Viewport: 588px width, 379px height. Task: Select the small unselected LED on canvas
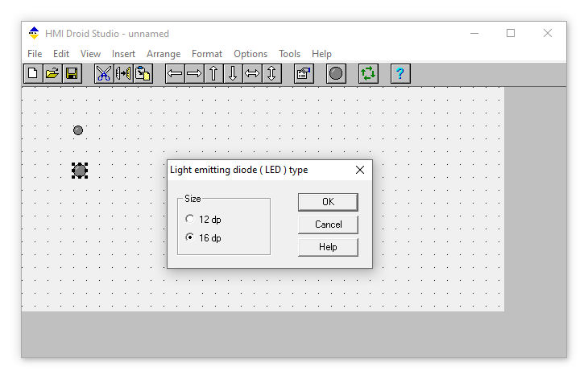click(x=78, y=130)
